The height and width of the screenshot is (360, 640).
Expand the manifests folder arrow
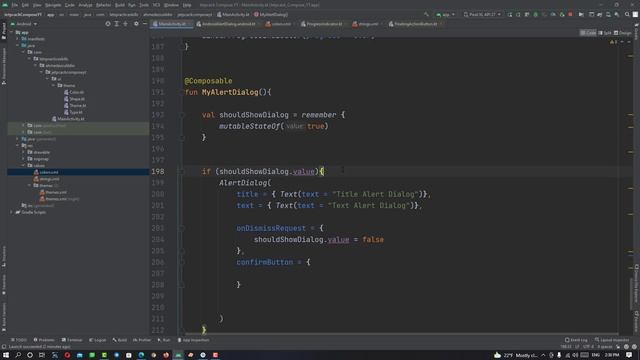[18, 39]
